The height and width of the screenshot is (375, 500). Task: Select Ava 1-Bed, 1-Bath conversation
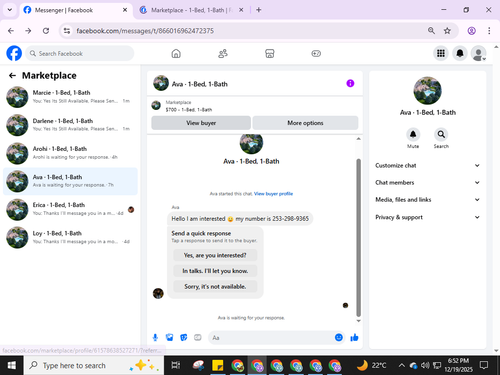tap(70, 181)
